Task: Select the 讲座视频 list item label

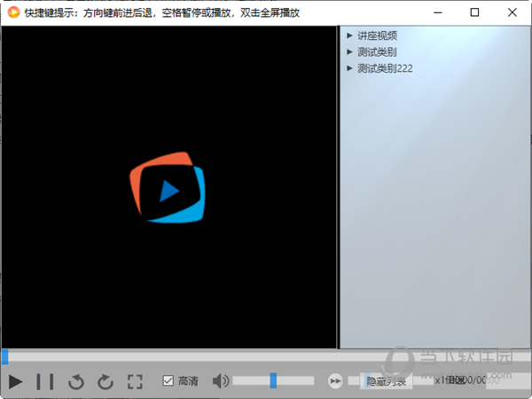Action: pos(377,36)
